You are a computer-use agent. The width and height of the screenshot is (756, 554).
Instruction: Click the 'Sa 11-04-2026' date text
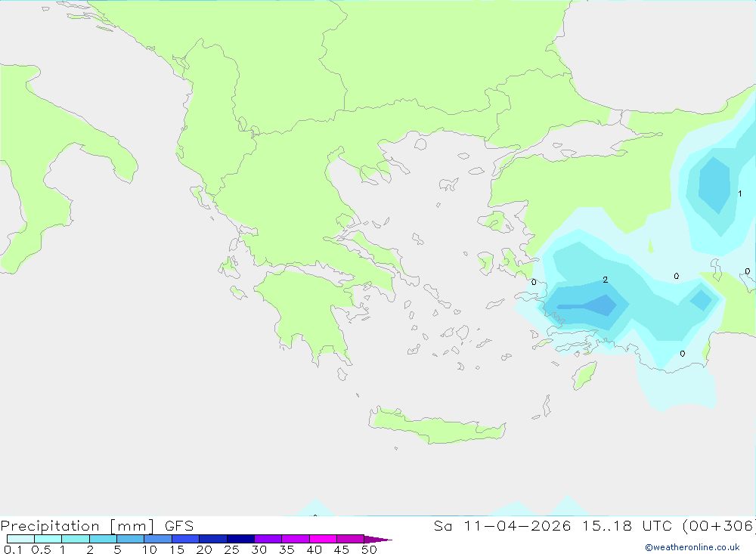click(x=503, y=526)
